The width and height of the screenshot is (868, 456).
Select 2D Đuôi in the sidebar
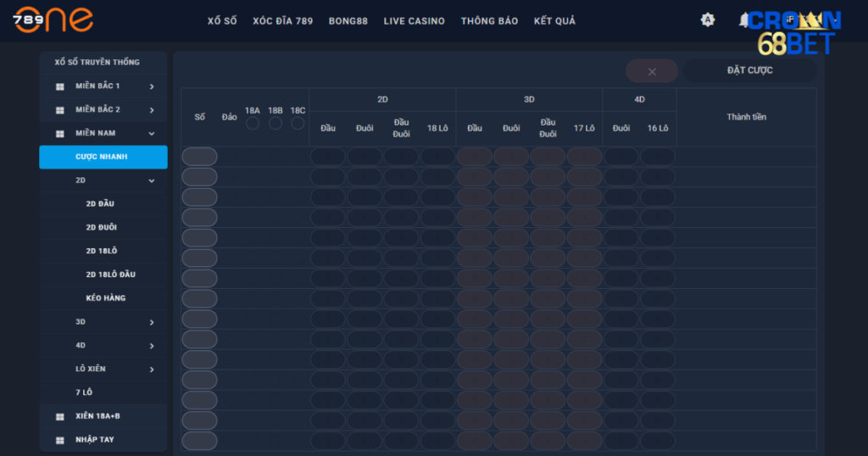102,227
